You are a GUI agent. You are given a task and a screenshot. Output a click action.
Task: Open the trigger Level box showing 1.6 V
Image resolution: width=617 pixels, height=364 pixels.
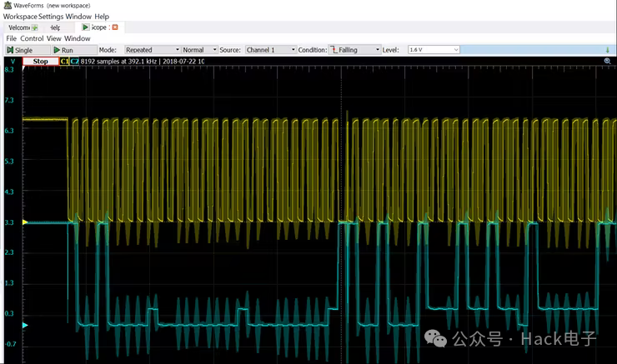(x=434, y=50)
